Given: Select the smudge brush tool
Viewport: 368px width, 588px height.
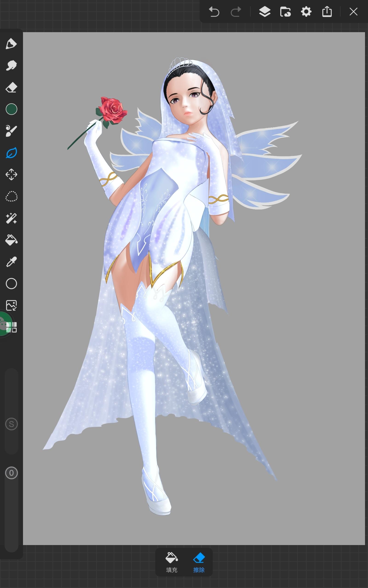Looking at the screenshot, I should [x=11, y=65].
